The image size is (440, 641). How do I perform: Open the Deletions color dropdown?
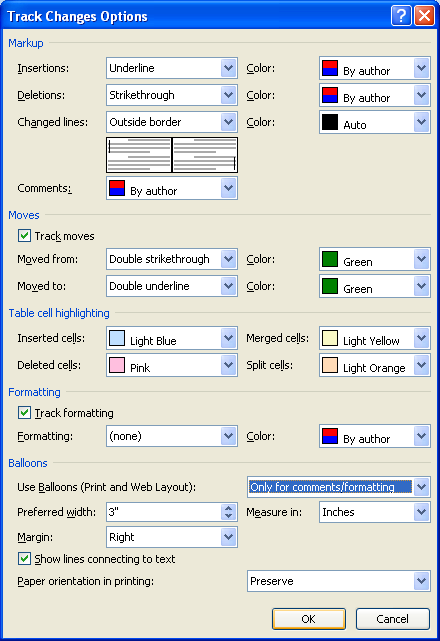pyautogui.click(x=375, y=95)
